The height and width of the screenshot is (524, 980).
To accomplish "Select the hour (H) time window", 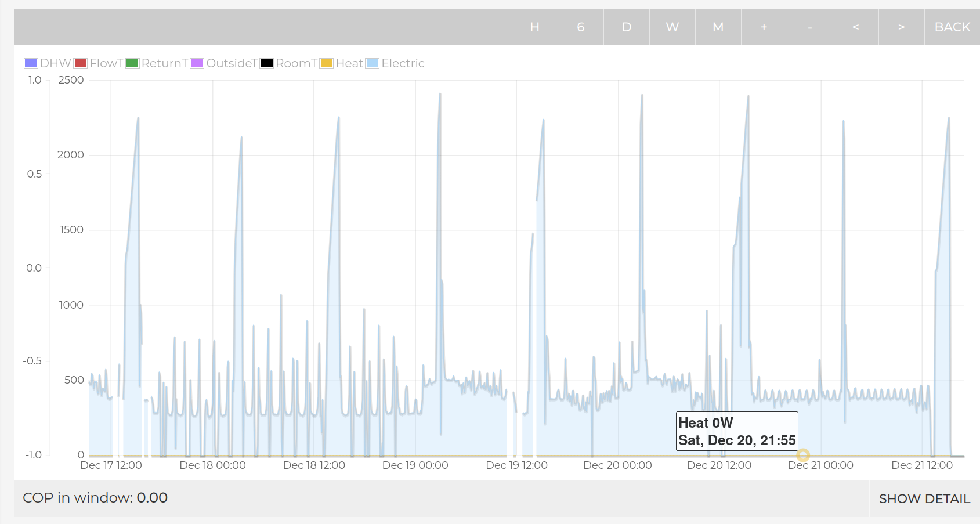I will [534, 27].
